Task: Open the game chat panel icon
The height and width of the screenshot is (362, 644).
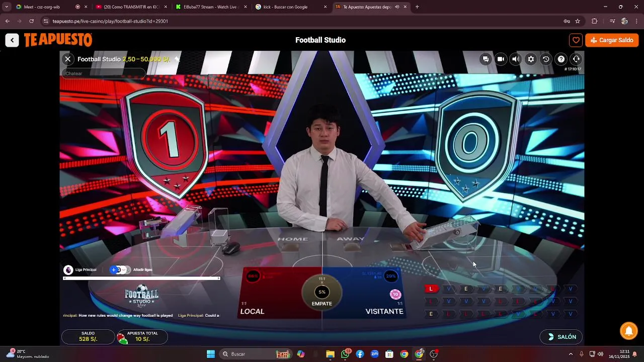Action: (x=486, y=59)
